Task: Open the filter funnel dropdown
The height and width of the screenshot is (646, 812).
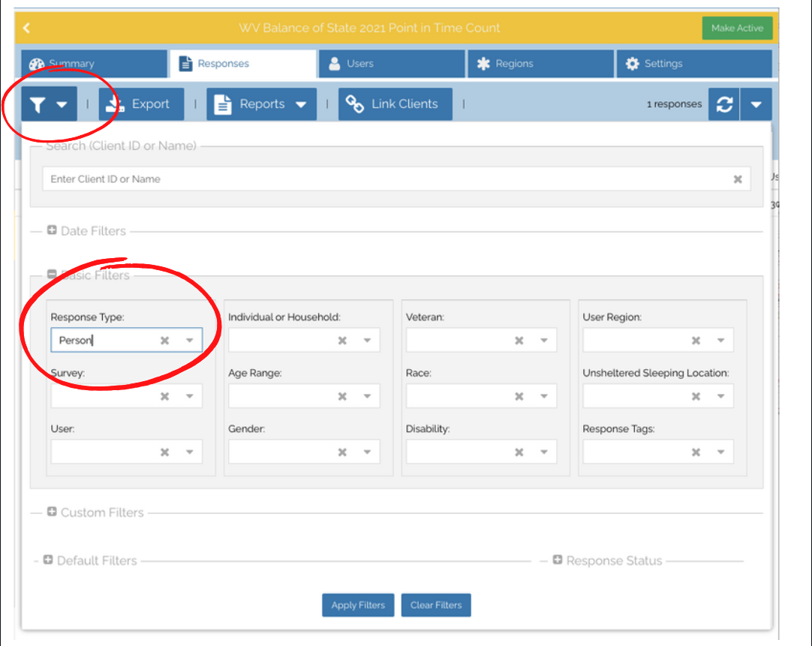Action: 50,104
